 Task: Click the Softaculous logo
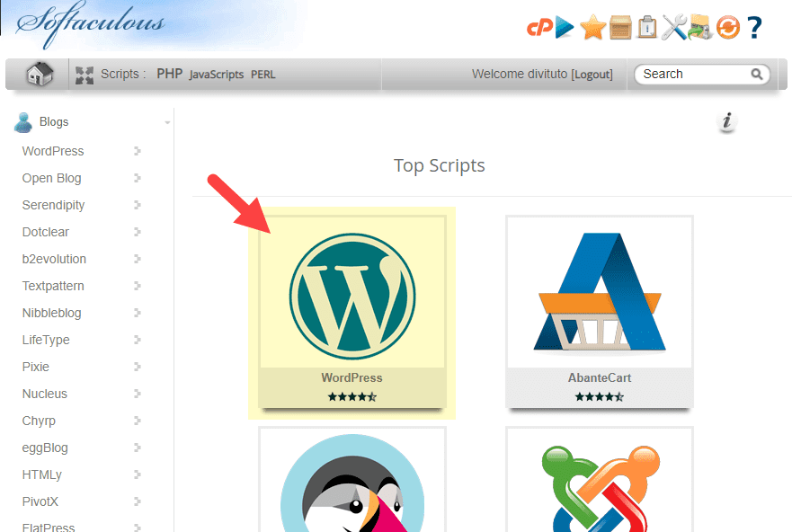pyautogui.click(x=91, y=24)
